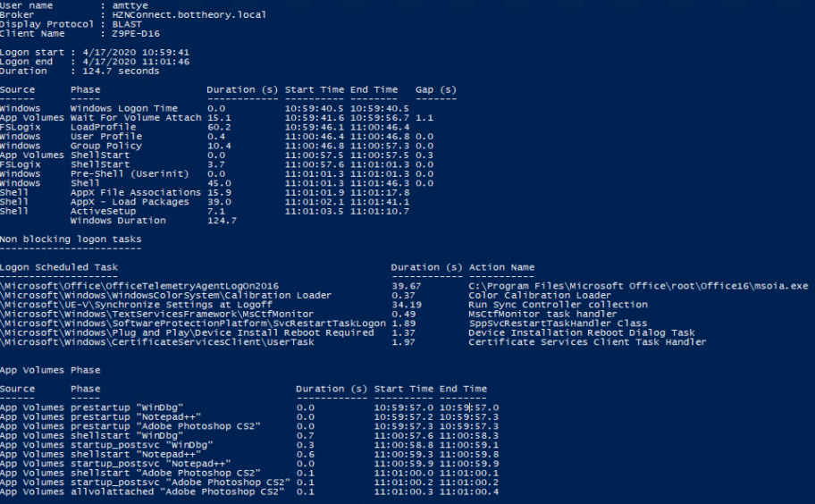Click the Synchronize Settings at Logoff task
Viewport: 815px width, 504px height.
tap(136, 305)
